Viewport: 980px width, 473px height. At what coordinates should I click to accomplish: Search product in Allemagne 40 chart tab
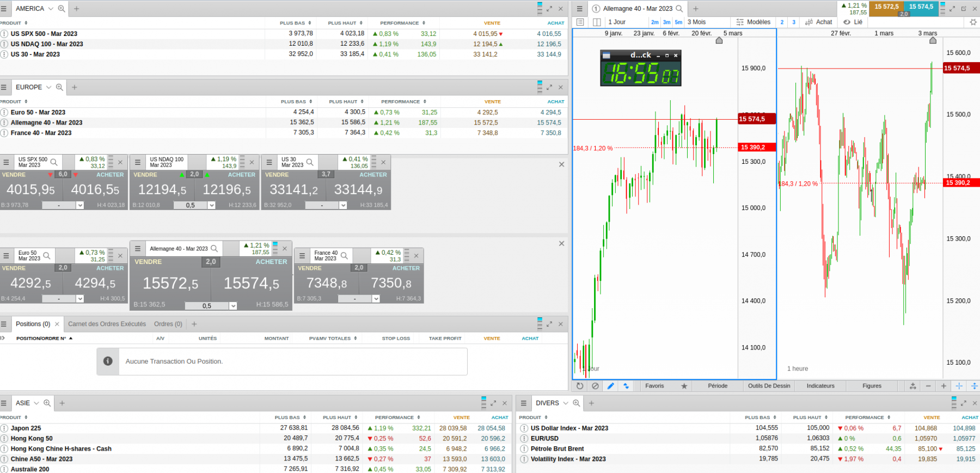tap(679, 9)
